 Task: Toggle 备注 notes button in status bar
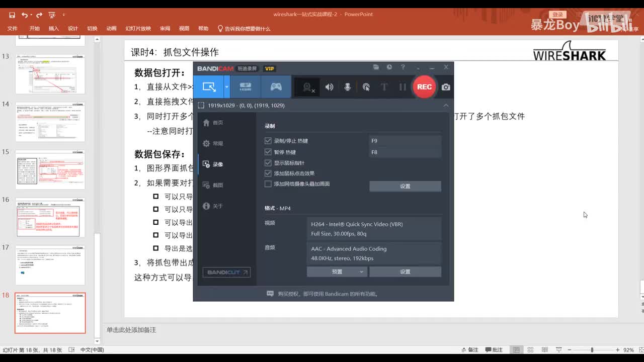click(x=469, y=349)
